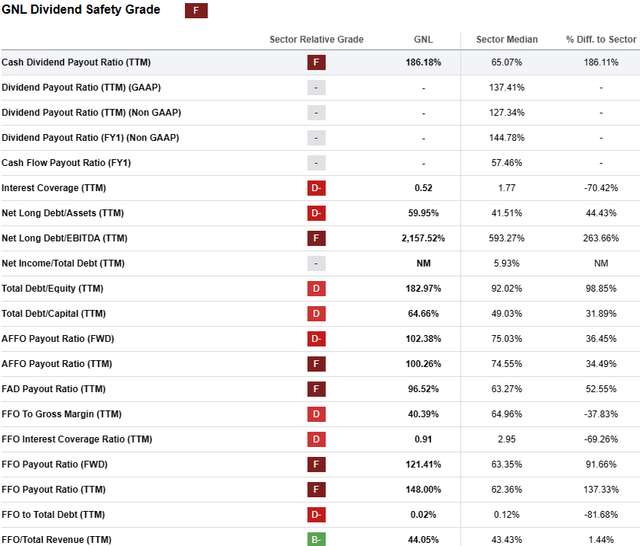Click the F grade badge for FFO Payout Ratio (FWD)

click(x=316, y=464)
